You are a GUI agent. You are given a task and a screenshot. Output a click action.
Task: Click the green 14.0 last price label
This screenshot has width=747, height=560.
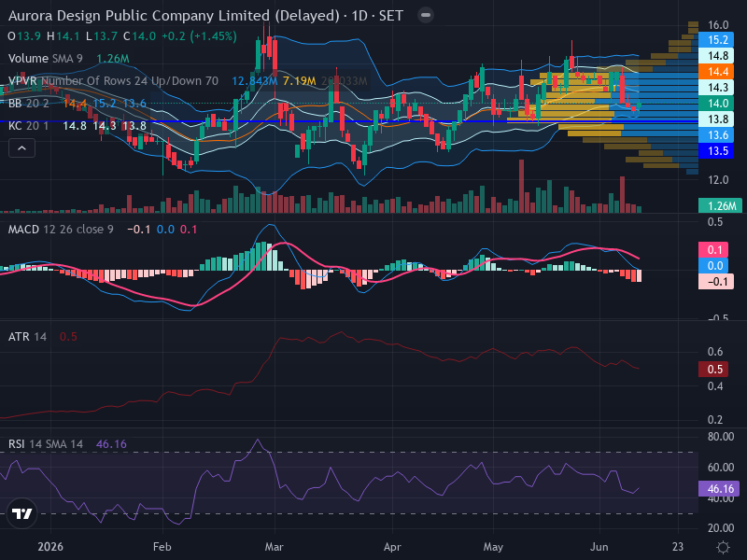(x=716, y=104)
